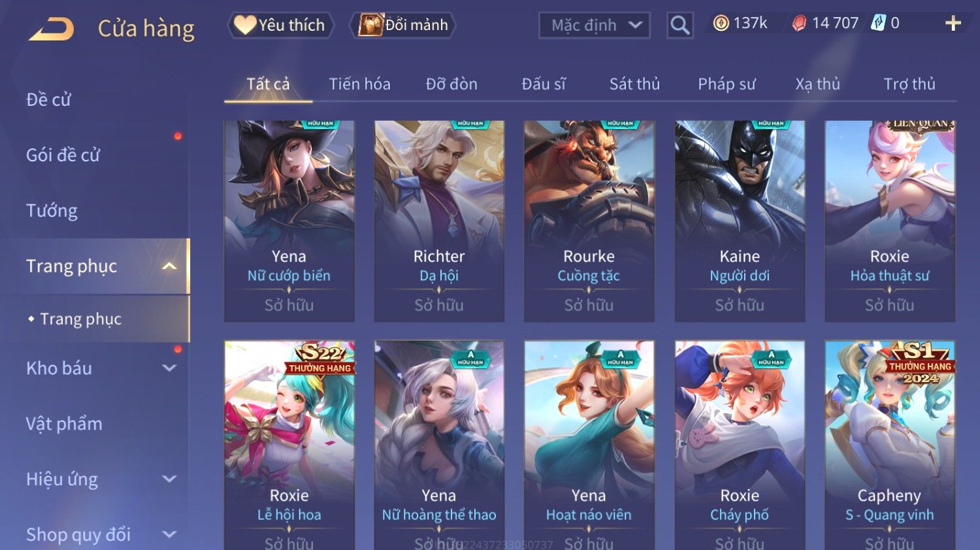The height and width of the screenshot is (550, 980).
Task: Open search with the magnifier icon
Action: coord(679,25)
